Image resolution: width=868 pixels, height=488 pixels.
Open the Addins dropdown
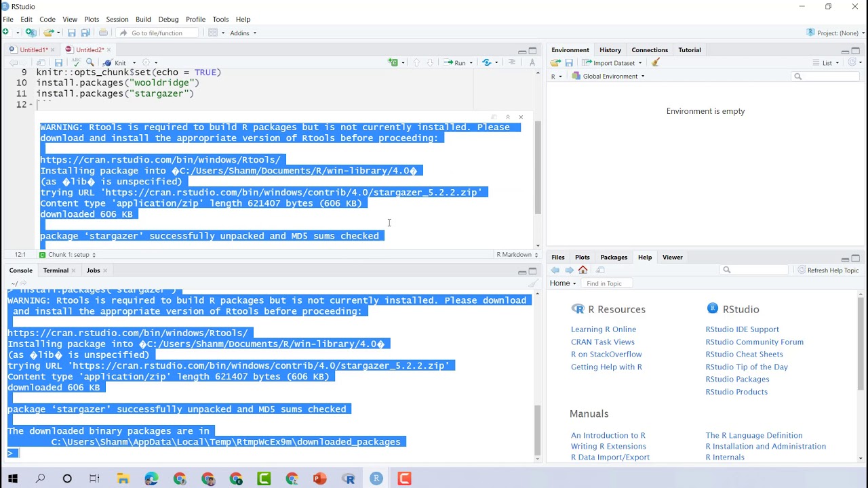tap(243, 33)
